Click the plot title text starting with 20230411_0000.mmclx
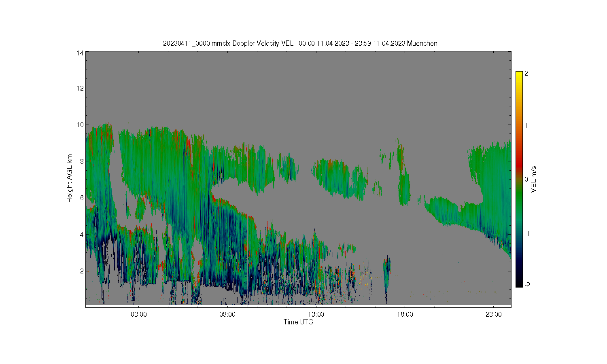The width and height of the screenshot is (607, 364). point(300,43)
